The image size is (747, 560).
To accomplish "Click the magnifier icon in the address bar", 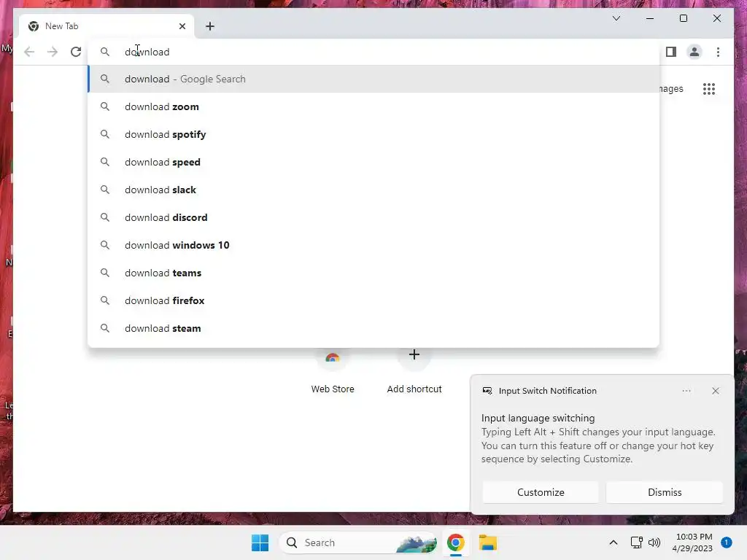I will tap(105, 52).
